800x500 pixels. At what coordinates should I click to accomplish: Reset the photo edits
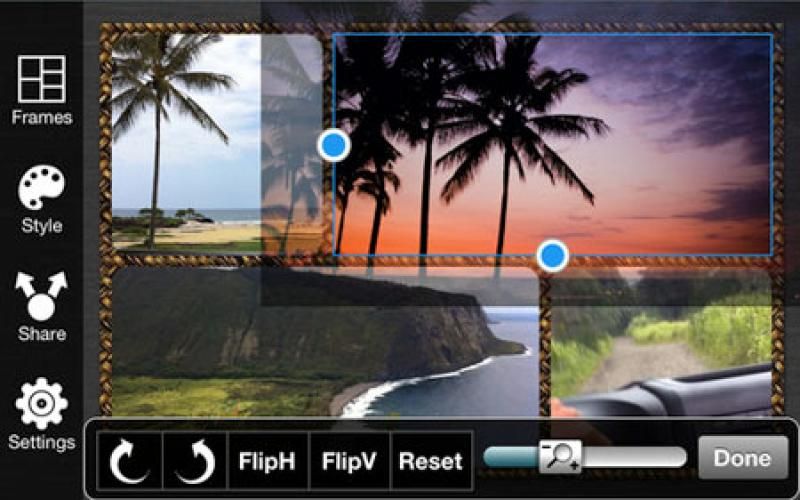[x=431, y=461]
